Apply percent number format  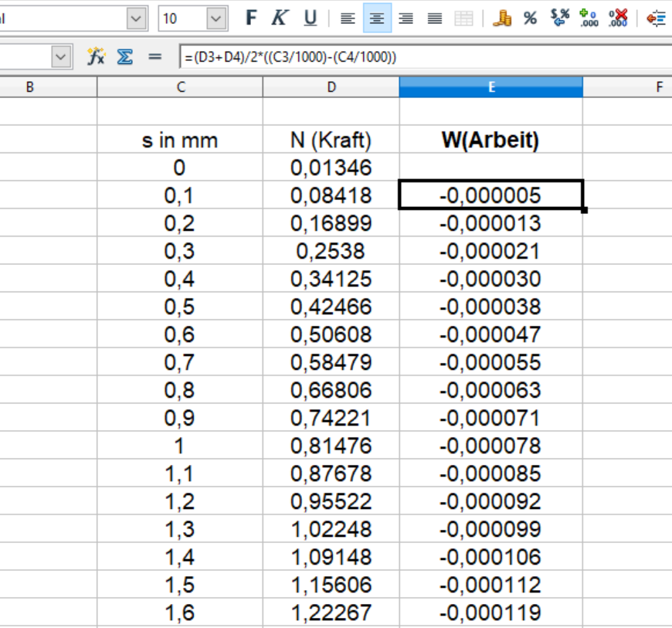click(530, 19)
